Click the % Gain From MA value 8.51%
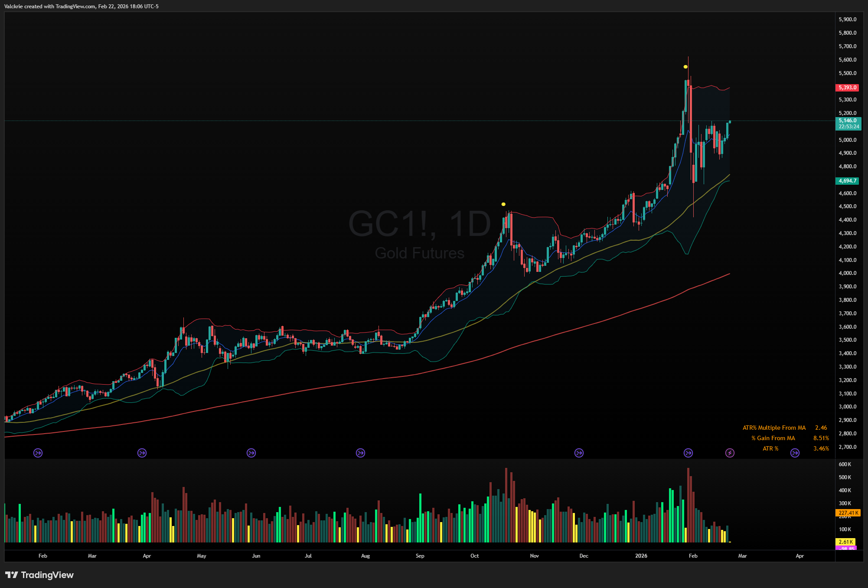Image resolution: width=868 pixels, height=588 pixels. pyautogui.click(x=821, y=438)
